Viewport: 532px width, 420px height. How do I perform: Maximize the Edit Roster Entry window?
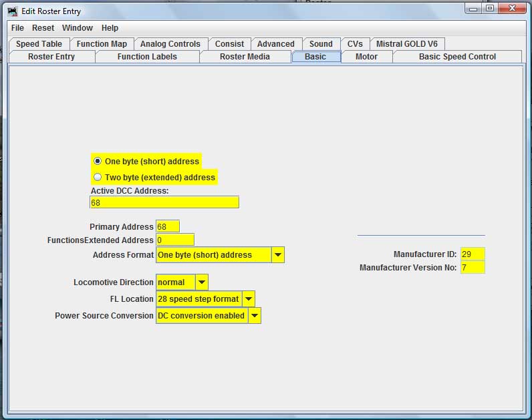tap(490, 8)
